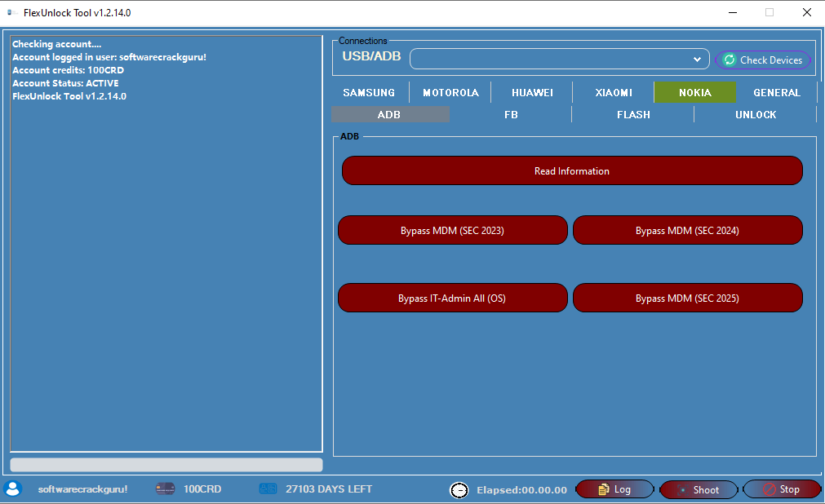This screenshot has width=825, height=504.
Task: Select the FLASH sub-tab
Action: point(632,114)
